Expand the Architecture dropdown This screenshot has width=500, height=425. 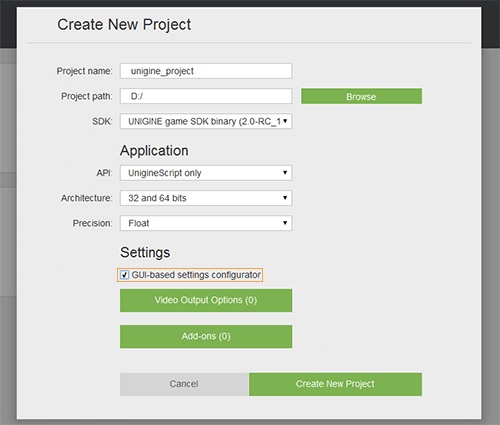point(206,198)
